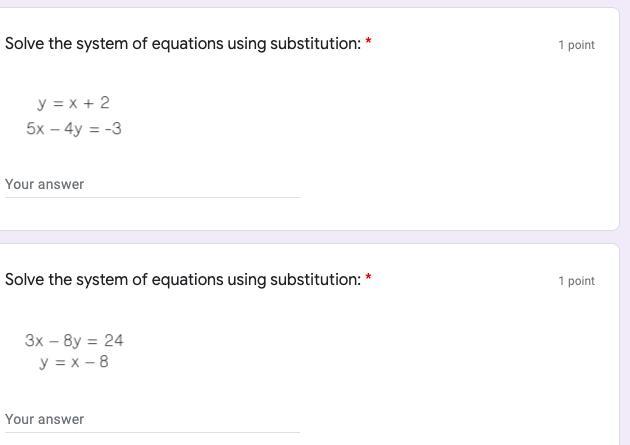Click the answer field under the y = x + 2 system
The width and height of the screenshot is (630, 445).
(x=152, y=185)
